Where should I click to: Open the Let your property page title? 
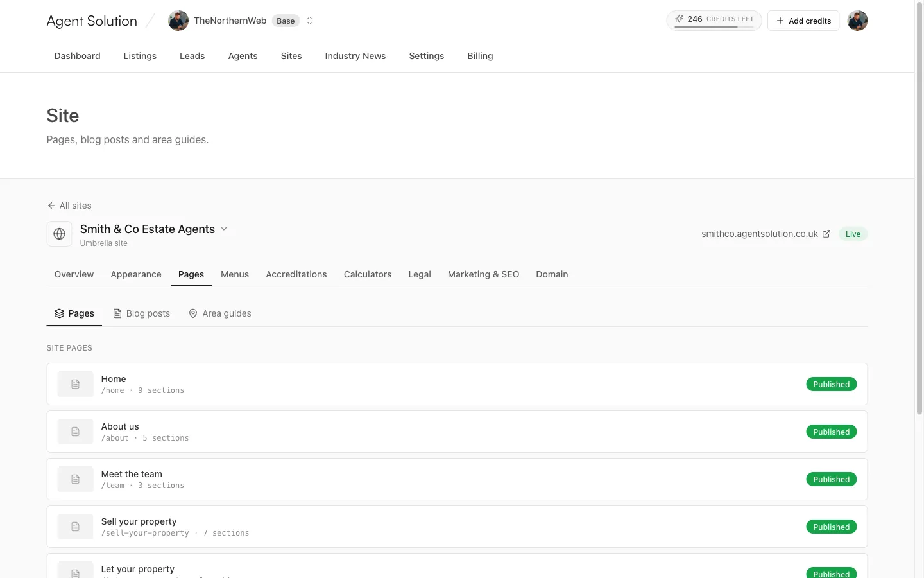137,569
